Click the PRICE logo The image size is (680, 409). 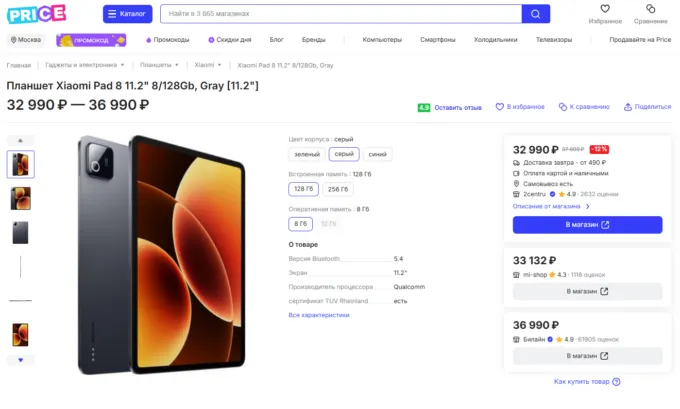[36, 14]
